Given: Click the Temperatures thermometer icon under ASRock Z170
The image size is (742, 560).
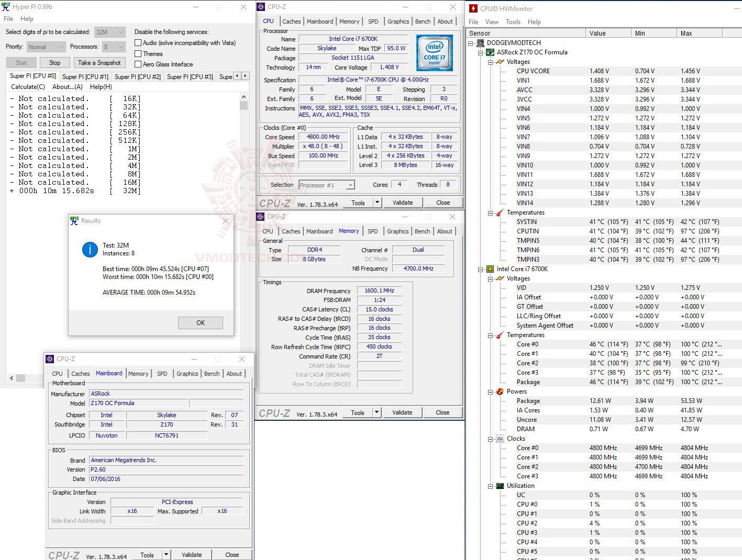Looking at the screenshot, I should (500, 212).
